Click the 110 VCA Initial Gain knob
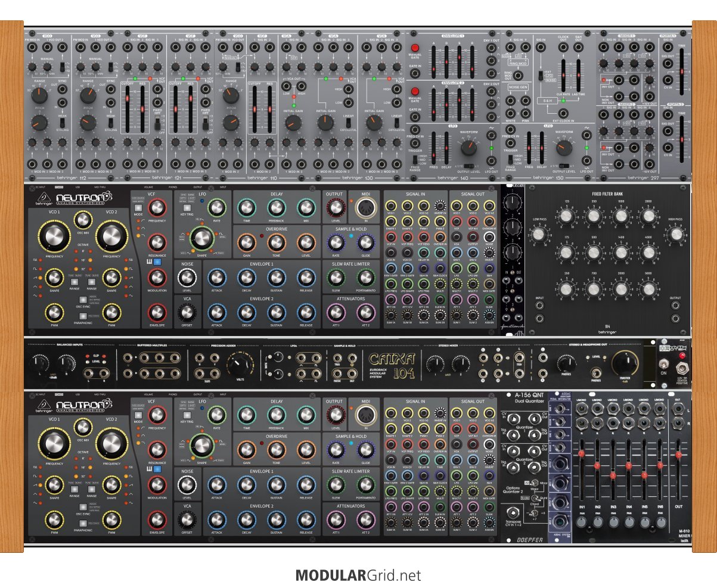Viewport: 717px width, 588px height. pos(293,123)
